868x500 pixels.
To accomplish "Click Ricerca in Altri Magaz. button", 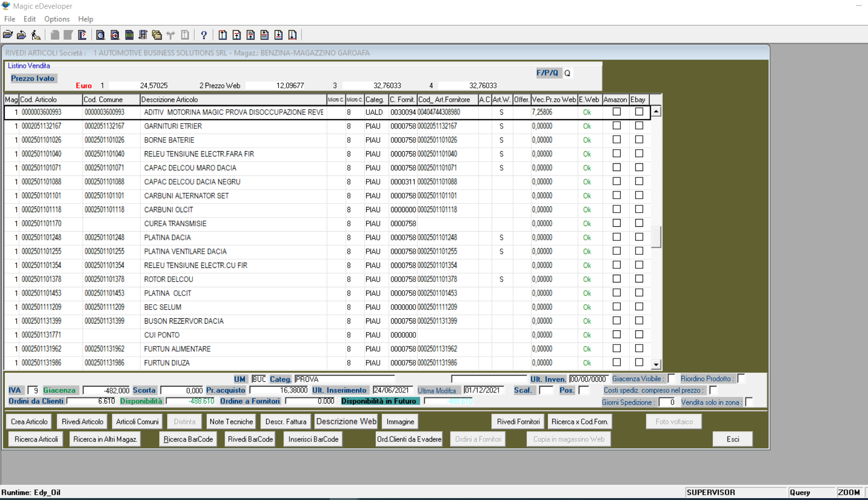I will point(105,439).
